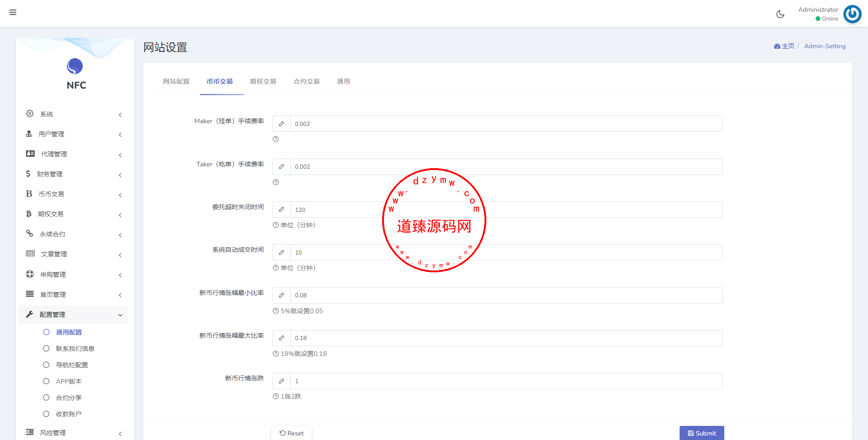Open the 币币交易 settings tab
868x440 pixels.
tap(220, 81)
